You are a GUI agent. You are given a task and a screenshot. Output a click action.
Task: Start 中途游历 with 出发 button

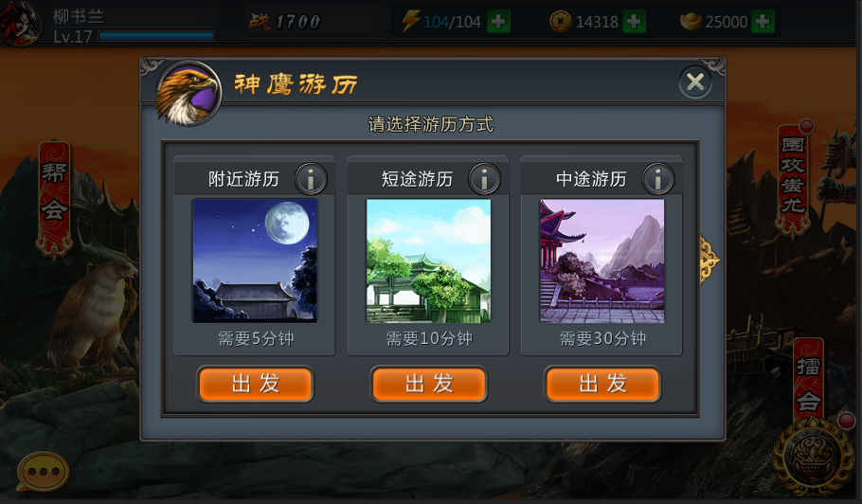tap(602, 384)
